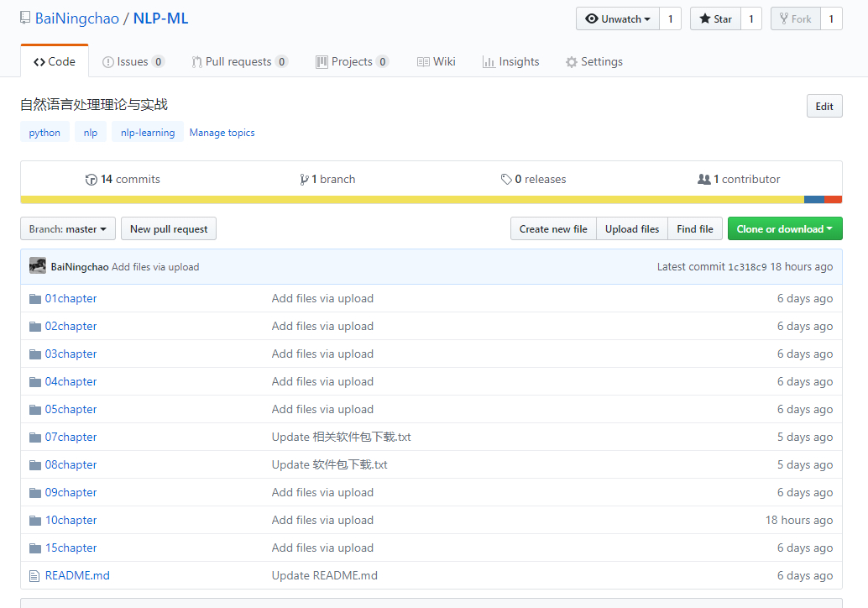Go to the Pull requests tab

point(239,61)
